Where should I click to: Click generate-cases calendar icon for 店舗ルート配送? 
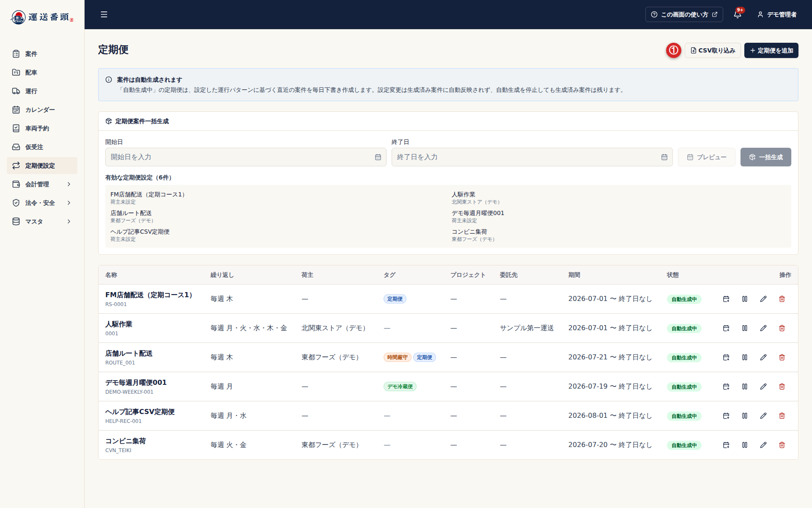[x=726, y=357]
